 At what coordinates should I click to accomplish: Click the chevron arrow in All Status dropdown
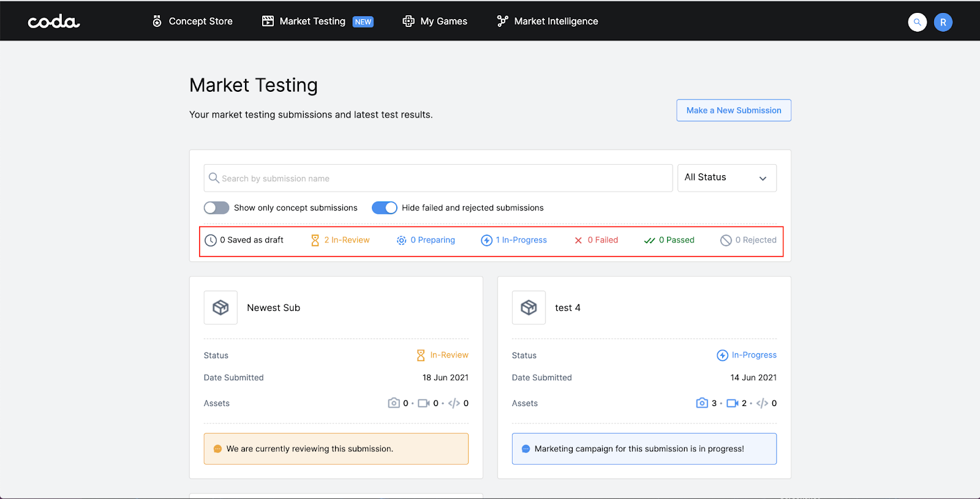763,179
